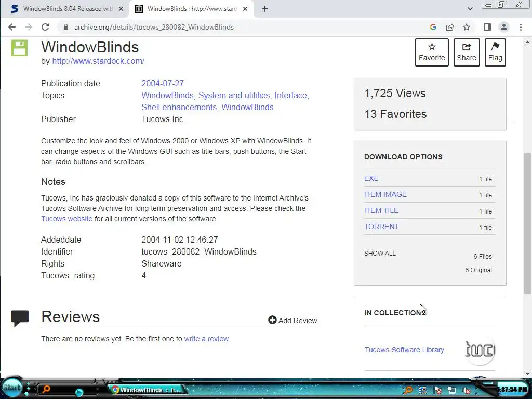This screenshot has width=532, height=399.
Task: Close the archive.org WindowBlinds tab
Action: point(245,9)
